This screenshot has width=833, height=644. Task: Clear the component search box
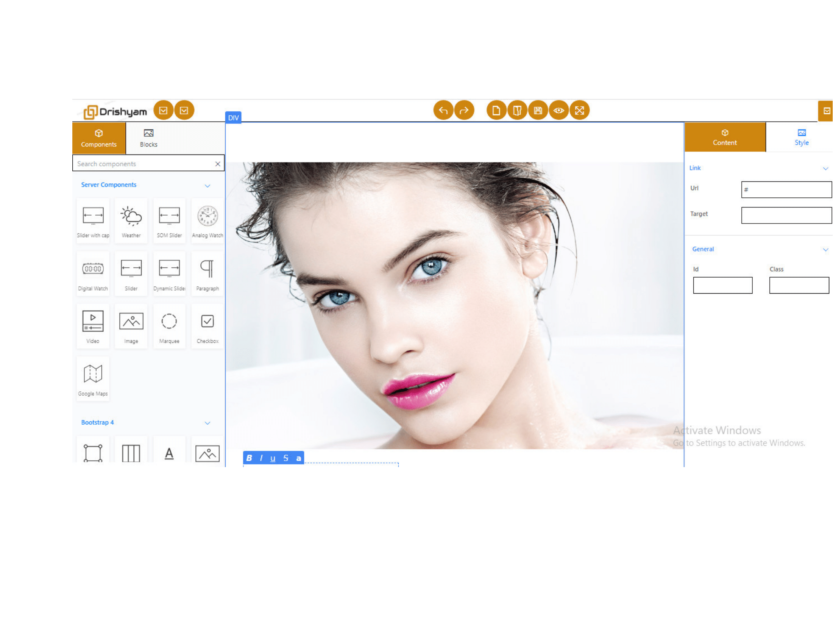pyautogui.click(x=218, y=164)
